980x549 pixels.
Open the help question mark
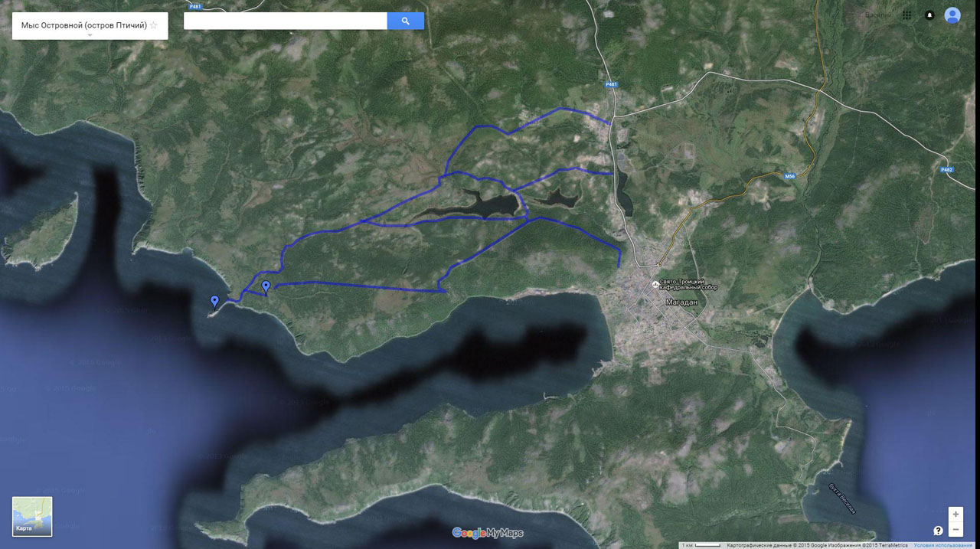tap(938, 530)
